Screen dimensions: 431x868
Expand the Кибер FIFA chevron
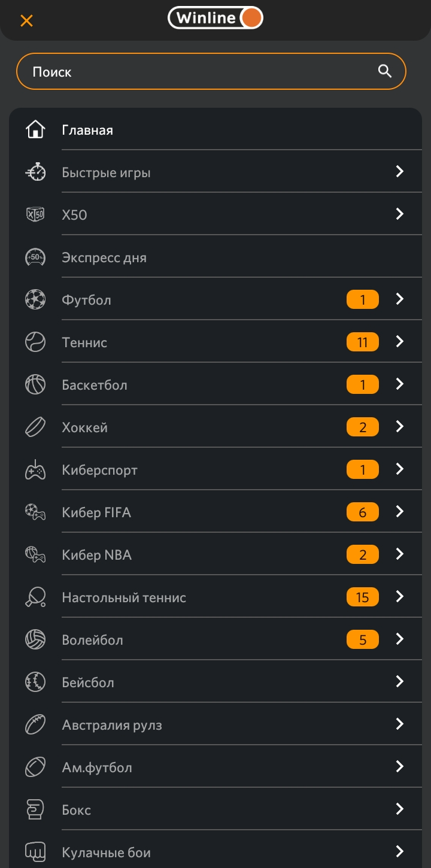[x=400, y=511]
